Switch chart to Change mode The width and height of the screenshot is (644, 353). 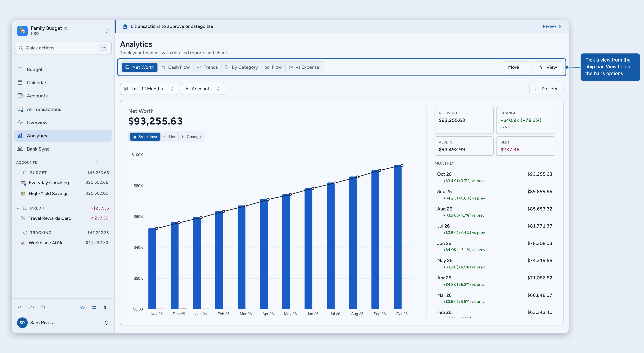191,137
